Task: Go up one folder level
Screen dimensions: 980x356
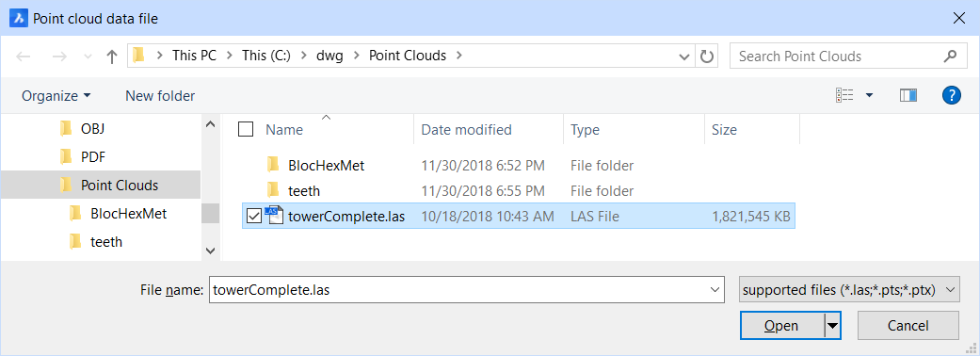Action: pyautogui.click(x=112, y=57)
